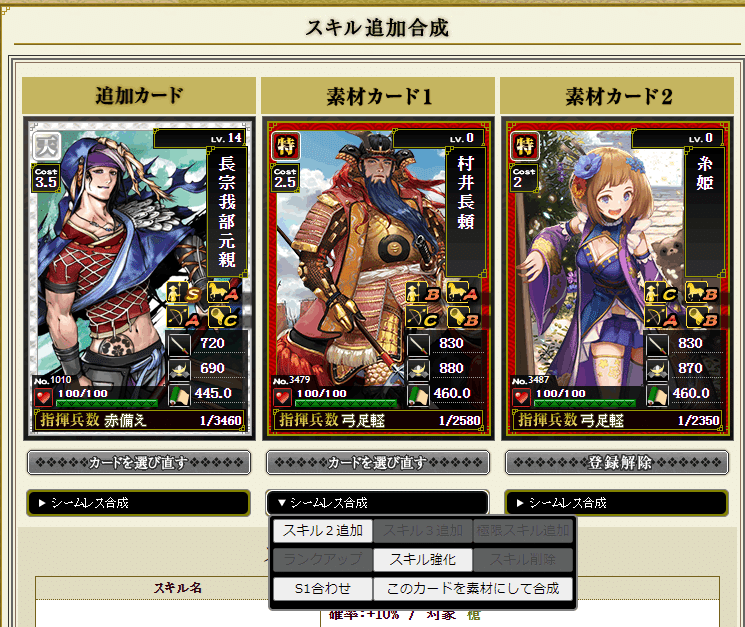The image size is (745, 627).
Task: Click カードを選び直す under 素材カード1
Action: [378, 462]
